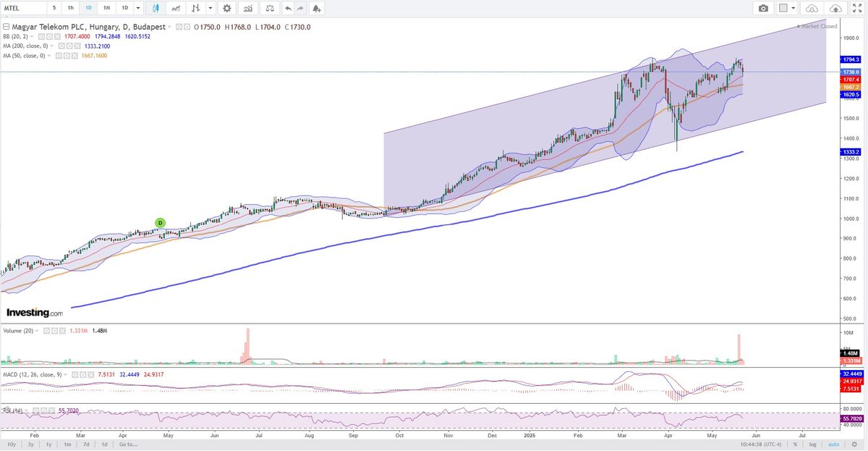This screenshot has width=868, height=451.
Task: Switch to 1M interval
Action: [x=106, y=8]
